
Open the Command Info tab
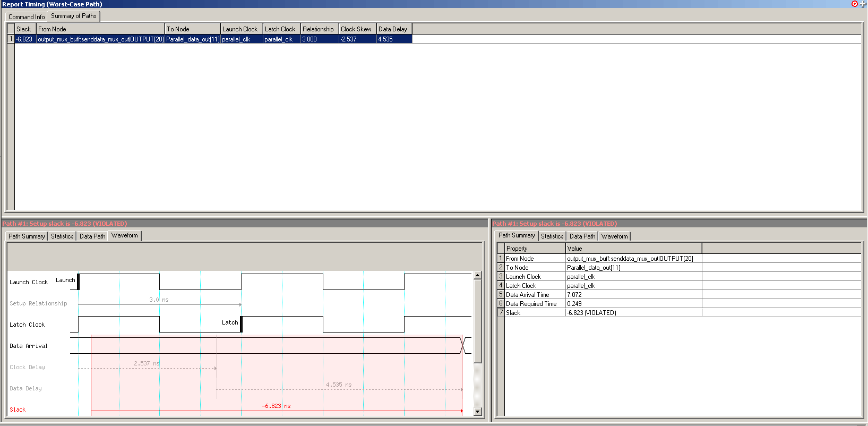[x=27, y=17]
